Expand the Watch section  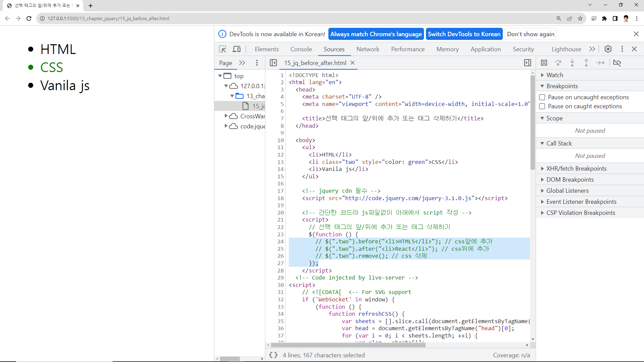click(555, 75)
